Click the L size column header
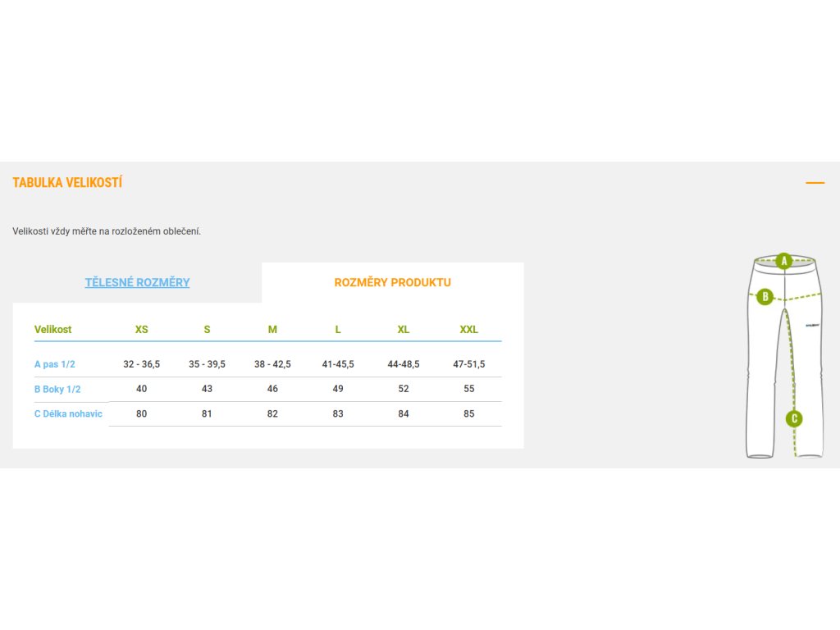Image resolution: width=840 pixels, height=630 pixels. pyautogui.click(x=338, y=330)
